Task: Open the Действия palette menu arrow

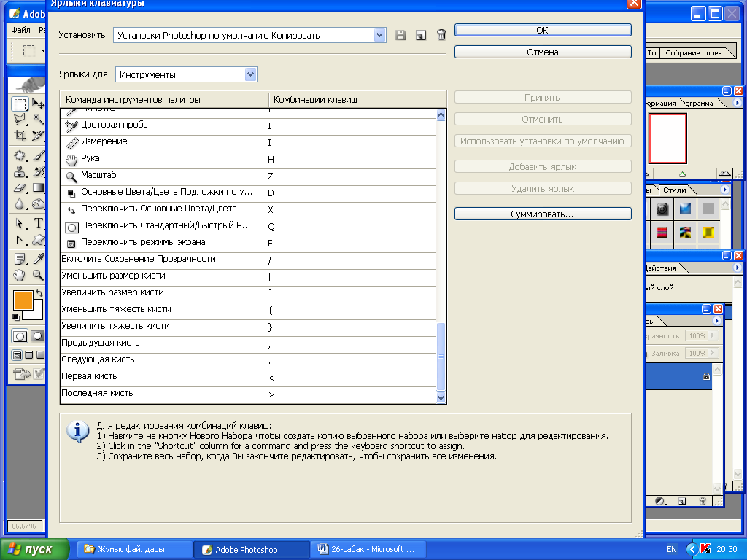Action: coord(737,268)
